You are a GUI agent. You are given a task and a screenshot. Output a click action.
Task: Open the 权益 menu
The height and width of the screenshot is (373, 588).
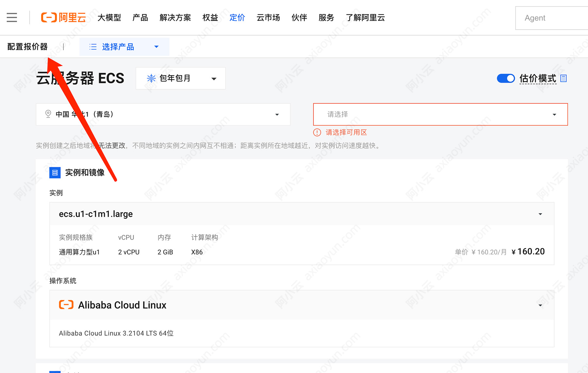(x=210, y=18)
